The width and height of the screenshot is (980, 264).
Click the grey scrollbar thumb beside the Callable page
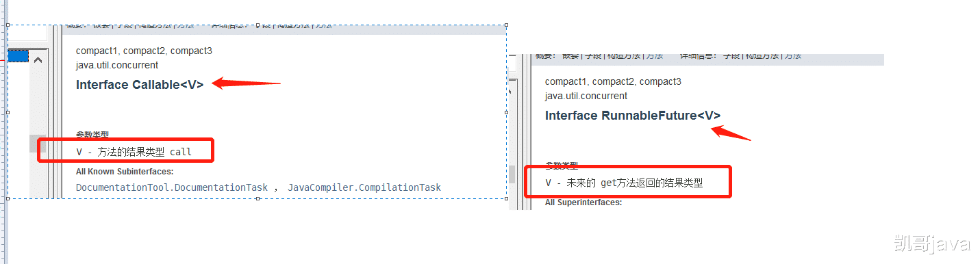[38, 143]
